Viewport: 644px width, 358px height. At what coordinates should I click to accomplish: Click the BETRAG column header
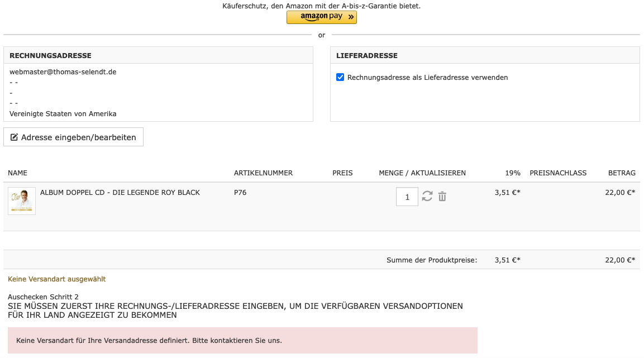point(622,173)
